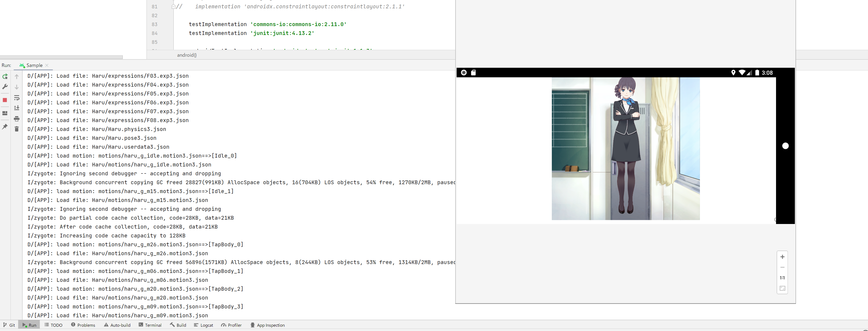The width and height of the screenshot is (868, 331).
Task: Click the record circle icon in emulator status bar
Action: [x=464, y=73]
